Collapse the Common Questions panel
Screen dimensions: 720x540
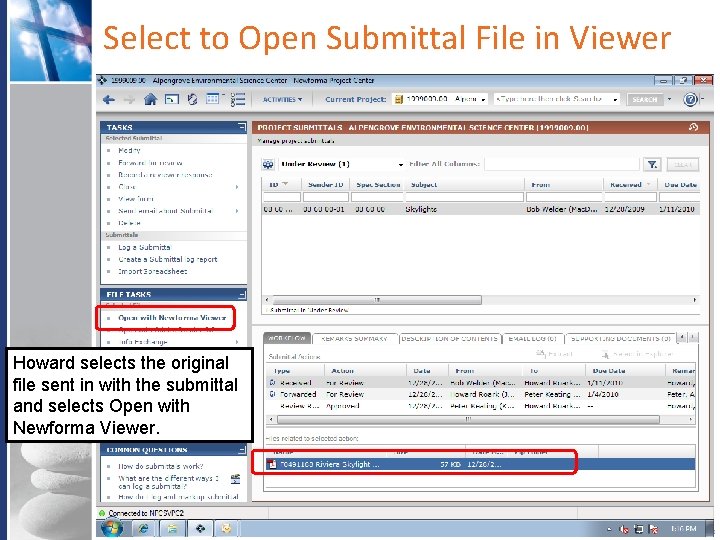[242, 449]
